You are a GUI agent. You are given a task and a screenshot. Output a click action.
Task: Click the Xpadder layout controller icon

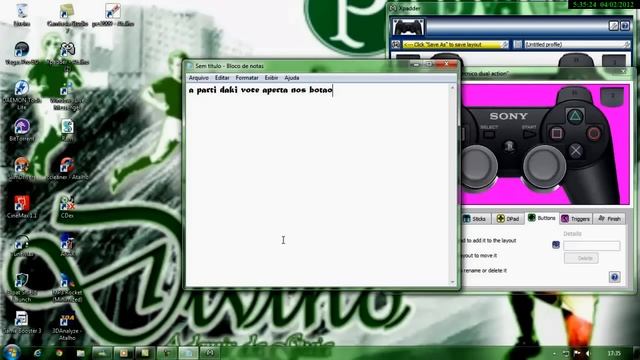396,44
